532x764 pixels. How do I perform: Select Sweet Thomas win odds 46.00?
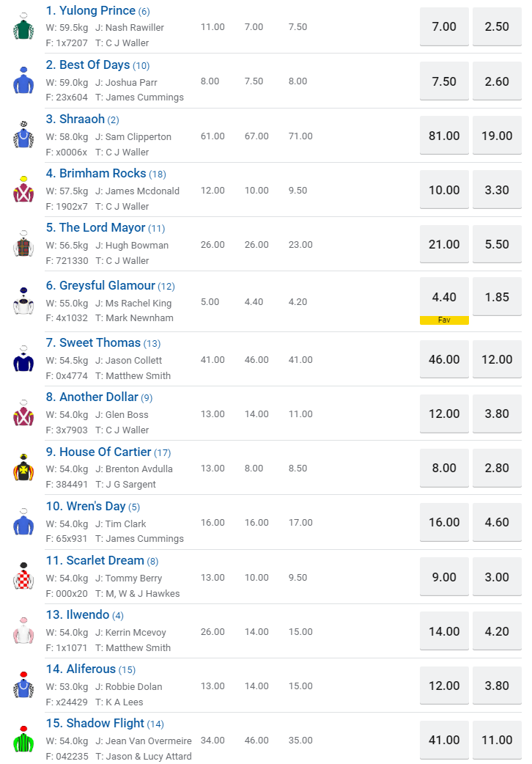444,359
